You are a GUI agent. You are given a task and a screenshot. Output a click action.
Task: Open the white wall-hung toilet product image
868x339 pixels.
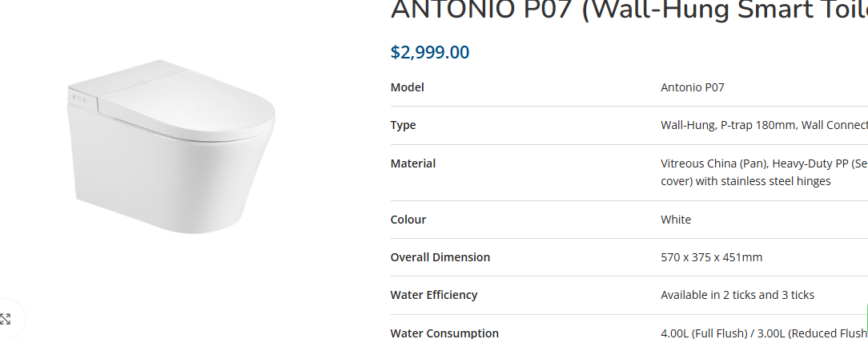171,148
